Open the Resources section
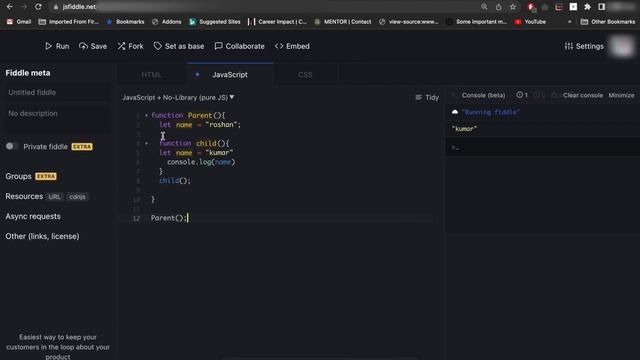This screenshot has height=360, width=640. pyautogui.click(x=24, y=196)
